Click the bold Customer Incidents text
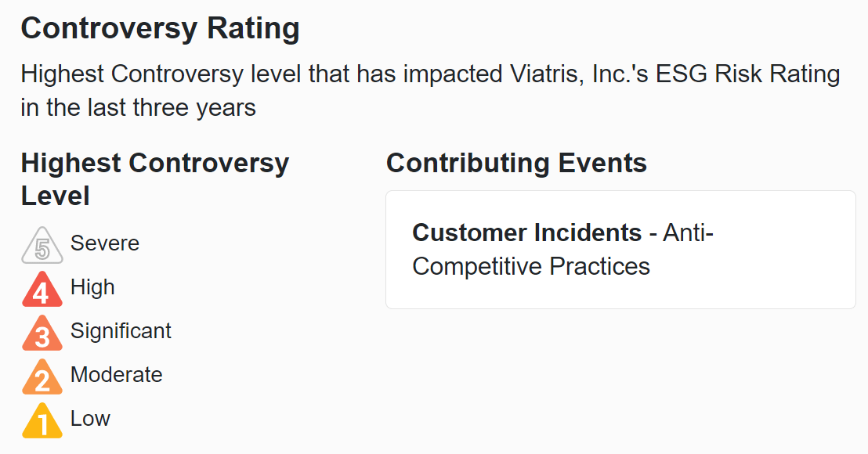Image resolution: width=868 pixels, height=454 pixels. 527,232
